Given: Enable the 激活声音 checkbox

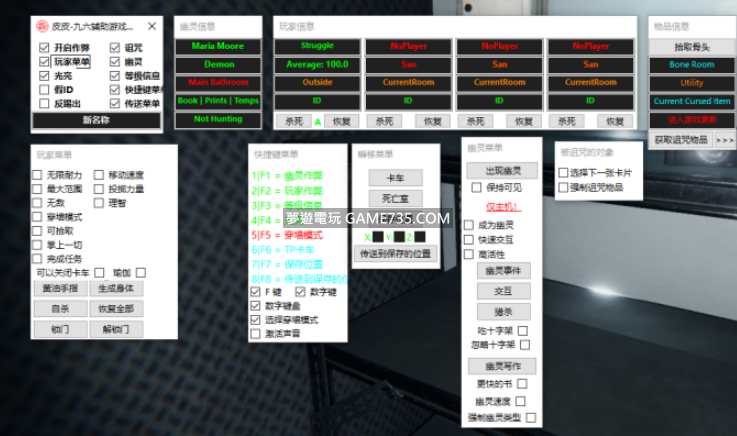Looking at the screenshot, I should point(255,333).
